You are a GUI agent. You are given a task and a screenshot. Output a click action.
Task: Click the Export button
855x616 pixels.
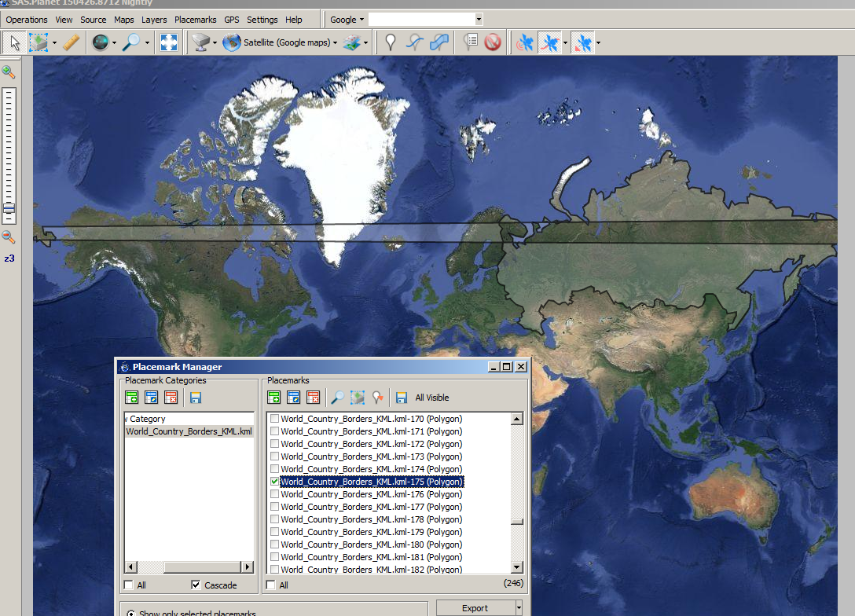[475, 608]
